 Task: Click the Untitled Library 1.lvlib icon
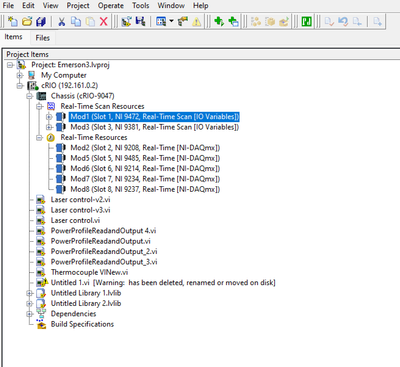[x=41, y=293]
